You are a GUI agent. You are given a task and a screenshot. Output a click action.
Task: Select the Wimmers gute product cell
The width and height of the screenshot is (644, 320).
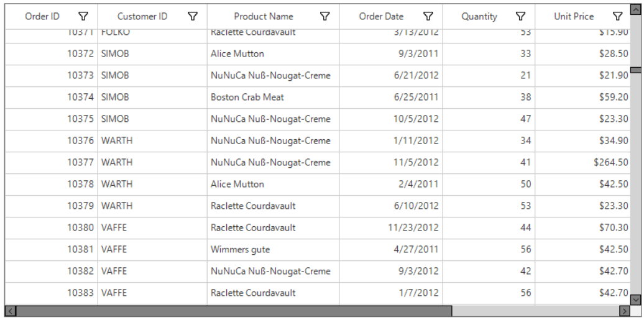pyautogui.click(x=273, y=250)
